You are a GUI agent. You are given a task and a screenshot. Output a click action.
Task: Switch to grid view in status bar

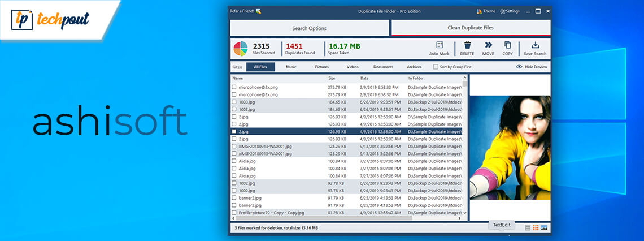(536, 227)
